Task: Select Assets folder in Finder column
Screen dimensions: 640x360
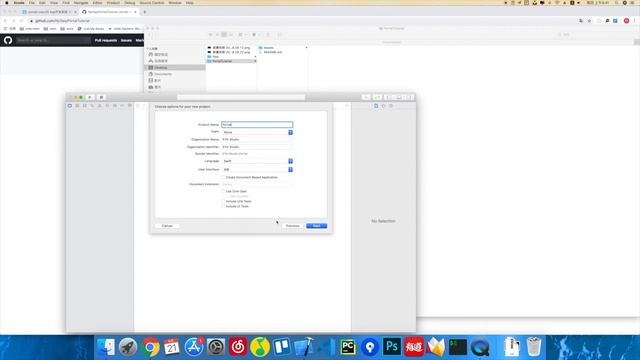Action: [268, 48]
